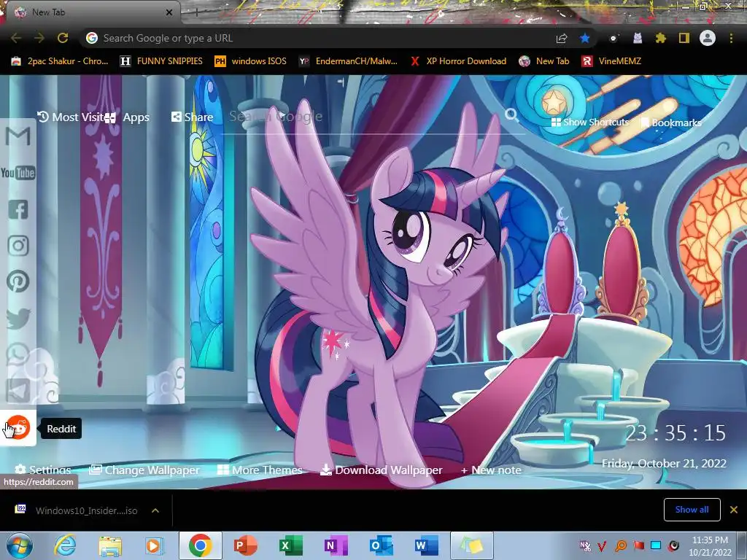This screenshot has width=747, height=560.
Task: Open the Reddit sidebar shortcut
Action: pyautogui.click(x=18, y=427)
